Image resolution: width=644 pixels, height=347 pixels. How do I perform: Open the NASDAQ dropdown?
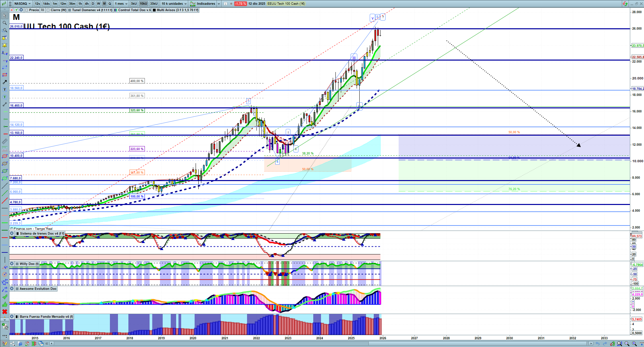point(23,4)
